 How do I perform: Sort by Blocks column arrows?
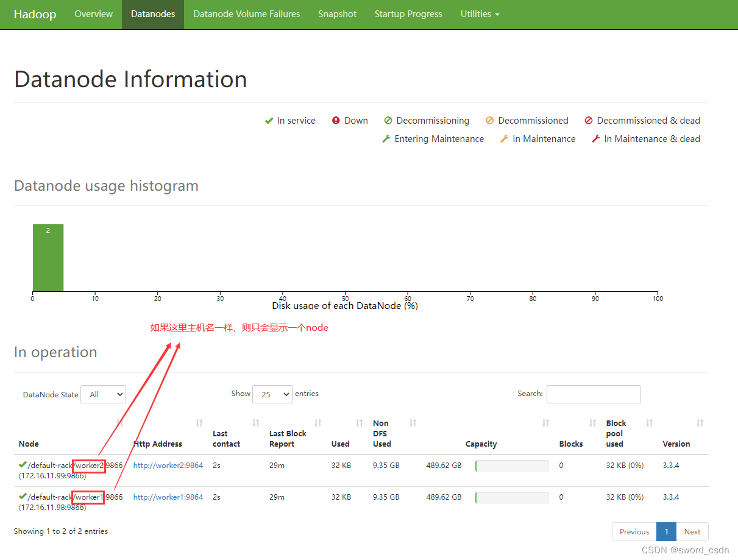pos(593,423)
